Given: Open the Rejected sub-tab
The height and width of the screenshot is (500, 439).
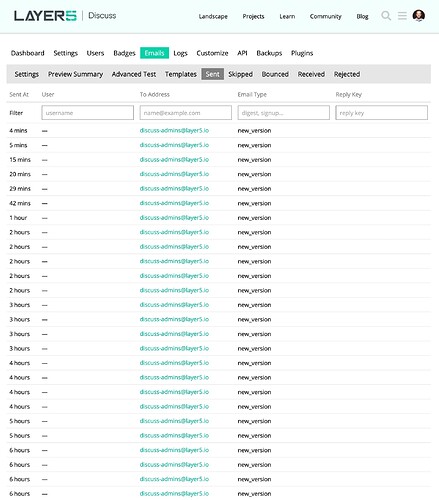Looking at the screenshot, I should tap(347, 74).
